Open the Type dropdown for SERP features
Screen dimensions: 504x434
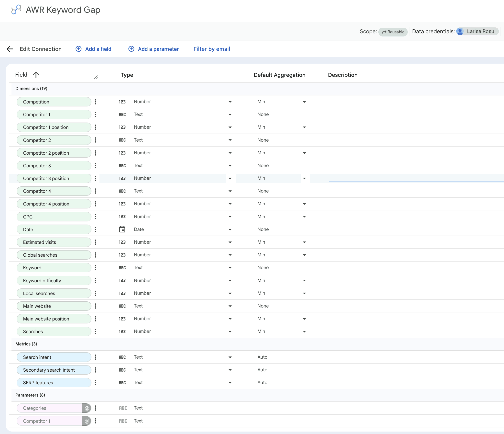(230, 383)
